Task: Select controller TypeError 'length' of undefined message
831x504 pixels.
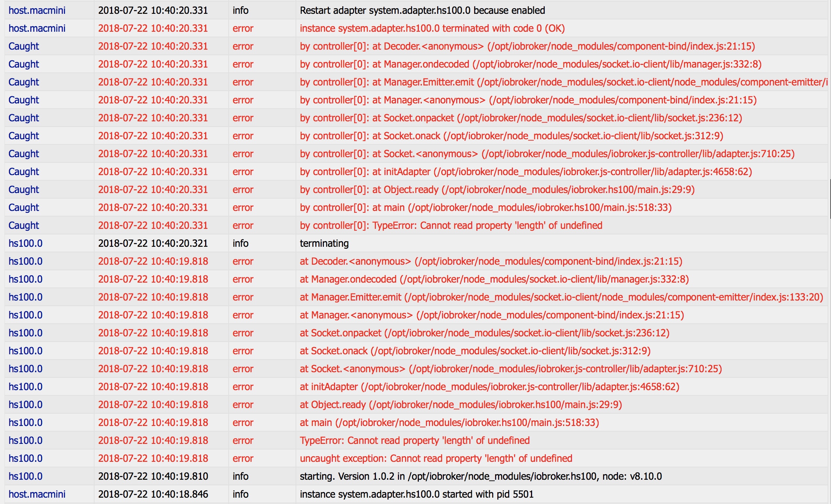Action: tap(451, 225)
